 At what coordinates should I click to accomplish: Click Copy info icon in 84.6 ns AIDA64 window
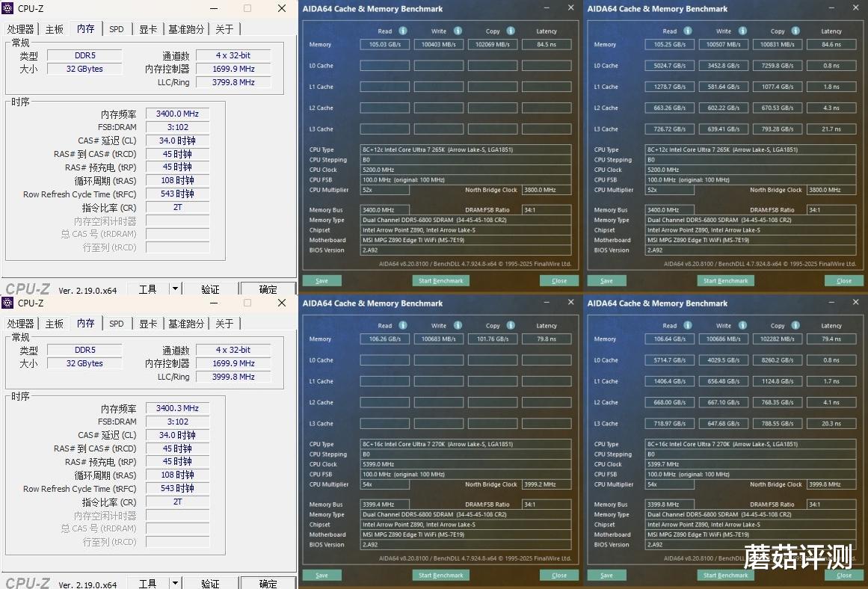click(x=795, y=31)
